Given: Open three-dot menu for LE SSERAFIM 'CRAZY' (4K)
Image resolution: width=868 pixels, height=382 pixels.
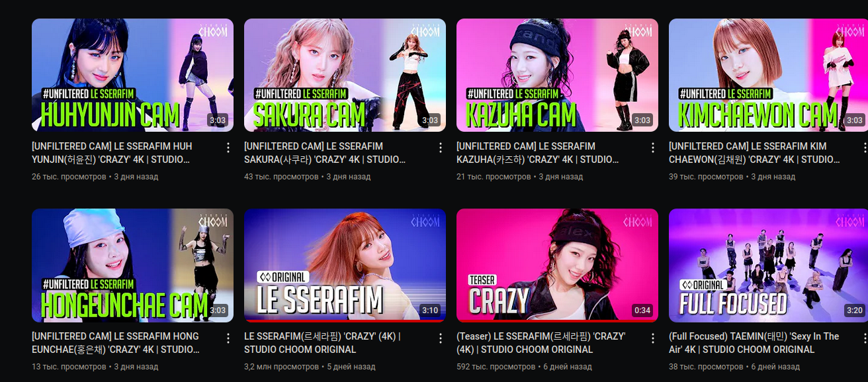Looking at the screenshot, I should click(x=441, y=338).
